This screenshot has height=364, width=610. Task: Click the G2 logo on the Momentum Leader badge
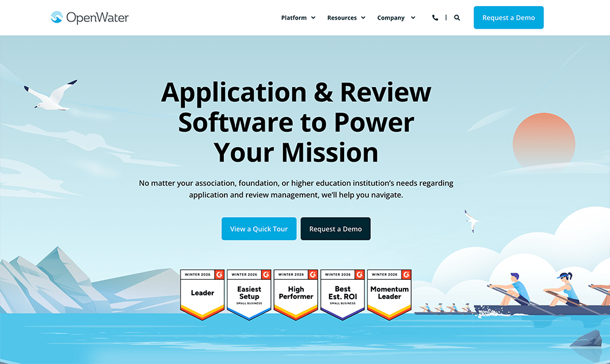(x=406, y=274)
